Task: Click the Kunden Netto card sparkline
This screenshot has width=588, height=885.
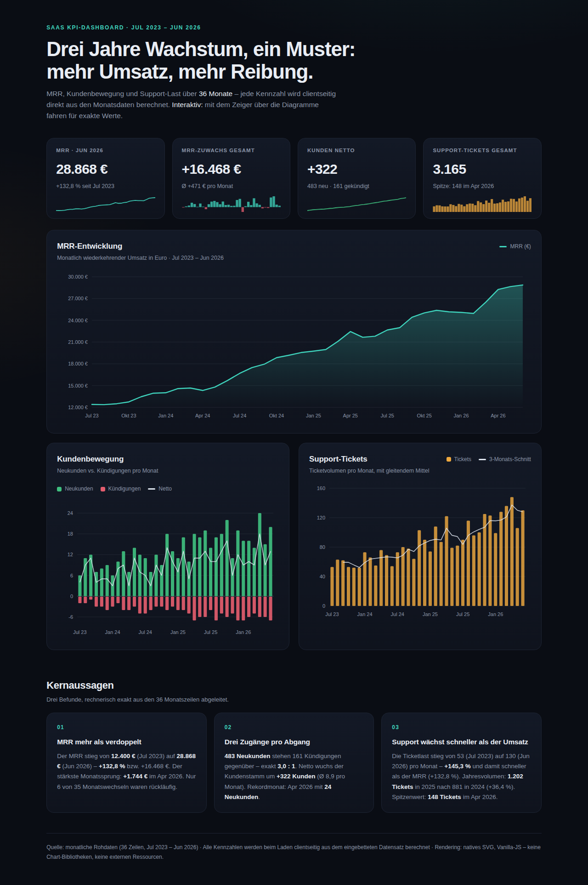Action: (x=356, y=204)
